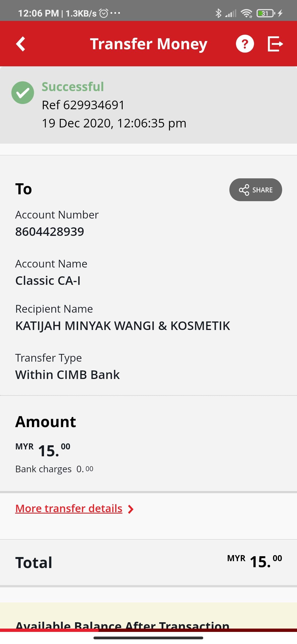The image size is (297, 644).
Task: Tap the Total MYR 15.00 amount
Action: coord(254,561)
